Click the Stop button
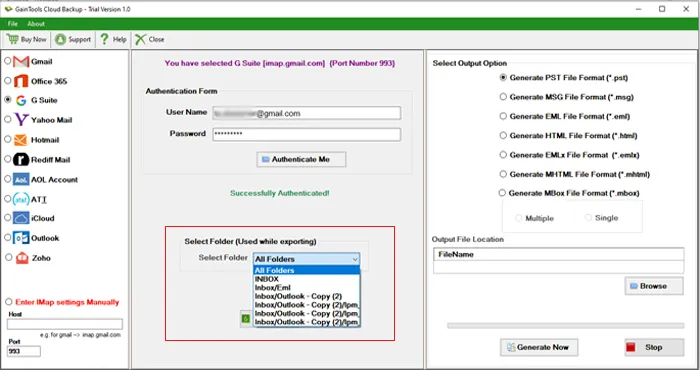The height and width of the screenshot is (370, 700). tap(654, 347)
